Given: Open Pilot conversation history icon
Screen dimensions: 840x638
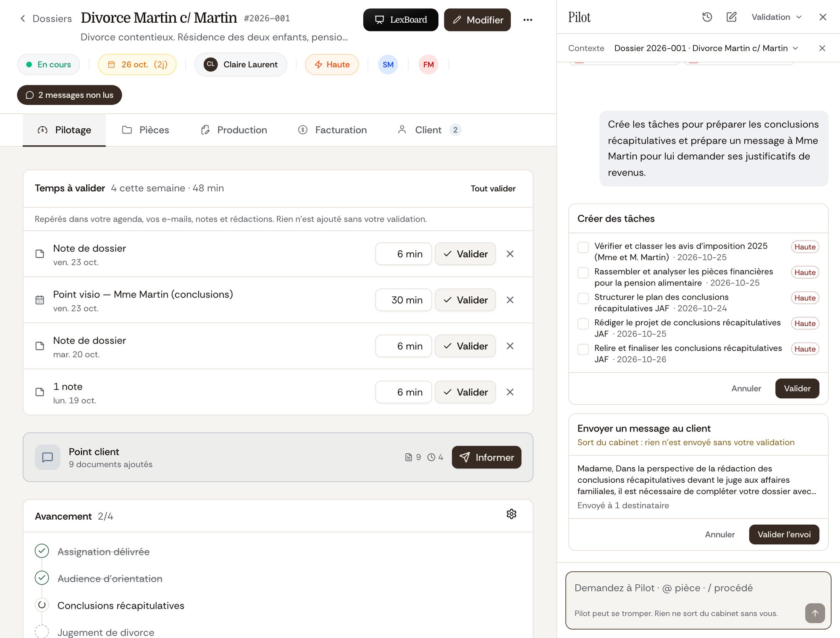Looking at the screenshot, I should [x=707, y=17].
